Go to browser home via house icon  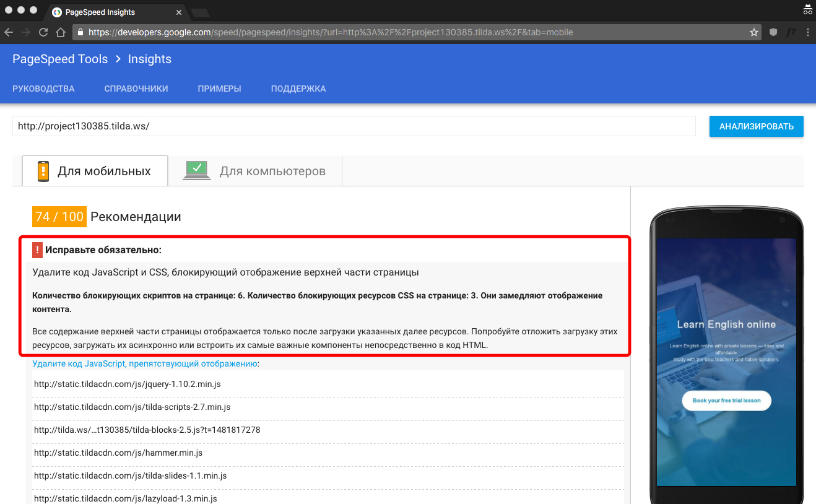tap(60, 32)
